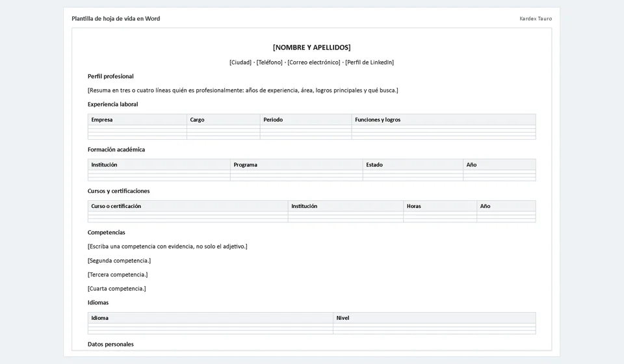Click the 'Cursos y certificaciones' heading
This screenshot has height=364, width=624.
click(118, 191)
